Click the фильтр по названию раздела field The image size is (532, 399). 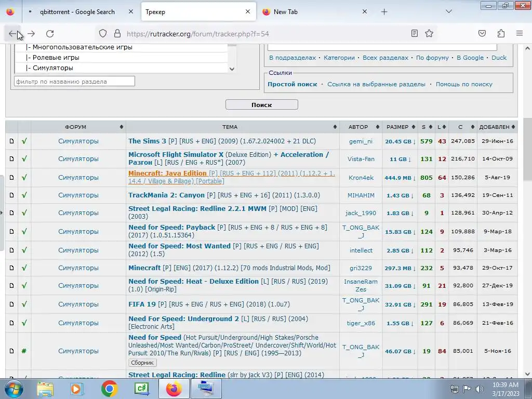click(x=75, y=82)
